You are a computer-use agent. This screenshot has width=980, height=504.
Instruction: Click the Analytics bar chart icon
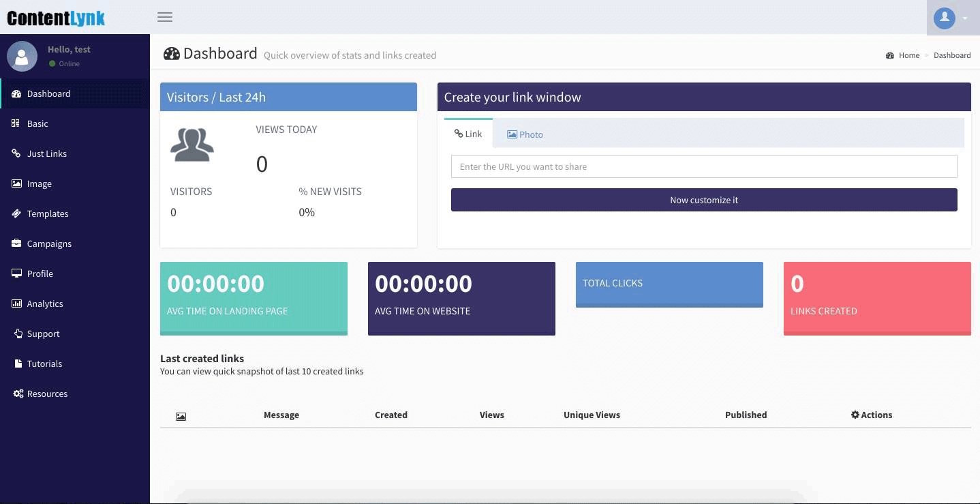click(16, 303)
